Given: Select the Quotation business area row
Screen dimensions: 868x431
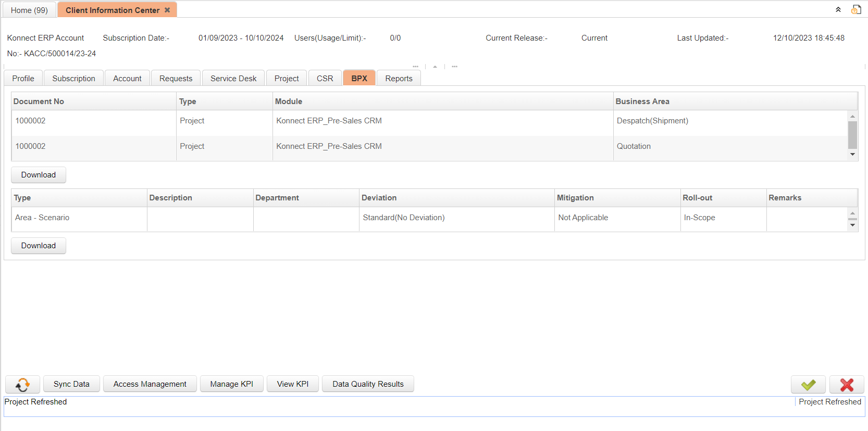Looking at the screenshot, I should click(634, 146).
